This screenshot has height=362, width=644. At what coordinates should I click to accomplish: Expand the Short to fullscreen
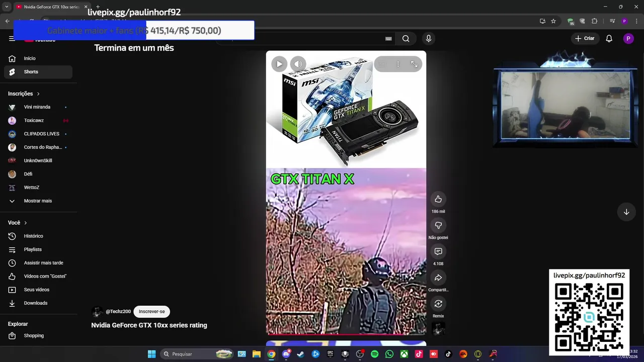coord(414,64)
